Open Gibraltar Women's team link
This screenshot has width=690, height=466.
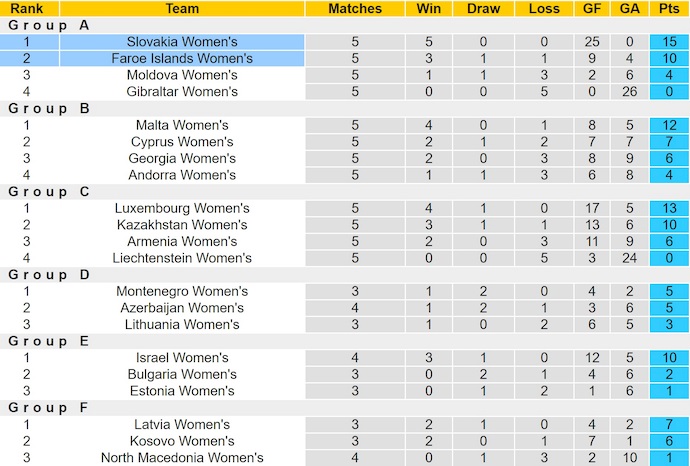[x=182, y=92]
